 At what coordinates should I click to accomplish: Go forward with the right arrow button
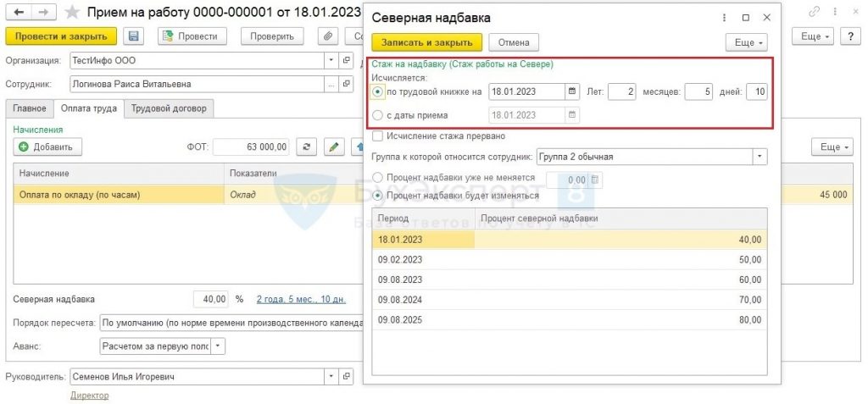44,11
